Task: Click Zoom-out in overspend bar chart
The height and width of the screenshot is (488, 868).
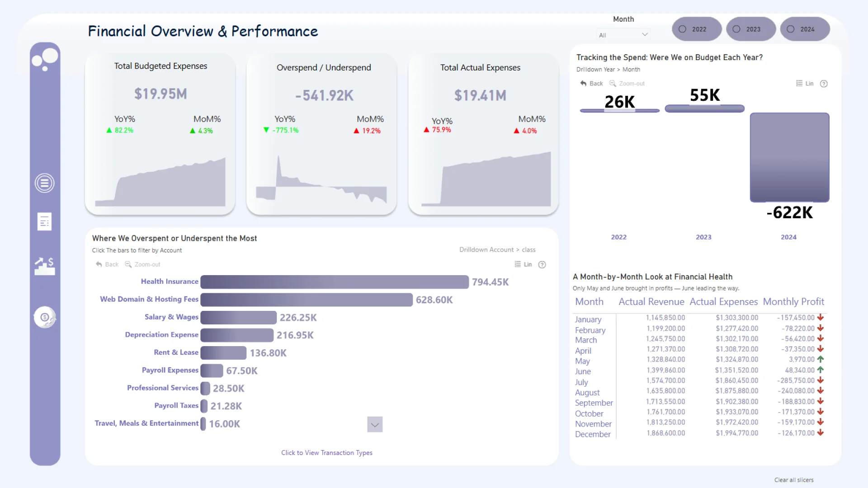Action: [x=142, y=264]
